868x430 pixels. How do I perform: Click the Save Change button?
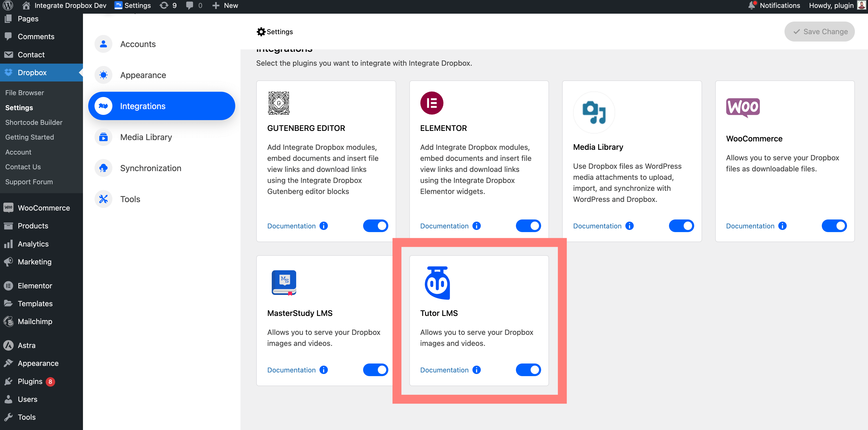819,31
